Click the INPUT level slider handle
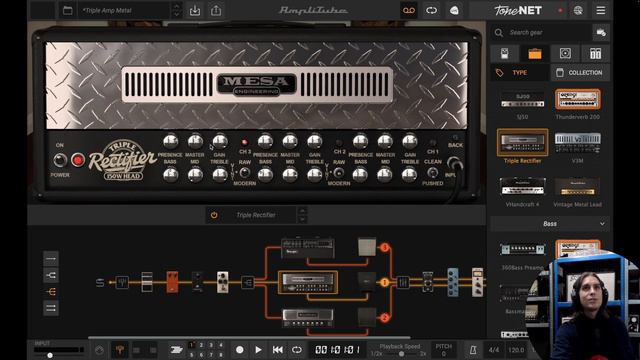This screenshot has width=640, height=360. [49, 356]
